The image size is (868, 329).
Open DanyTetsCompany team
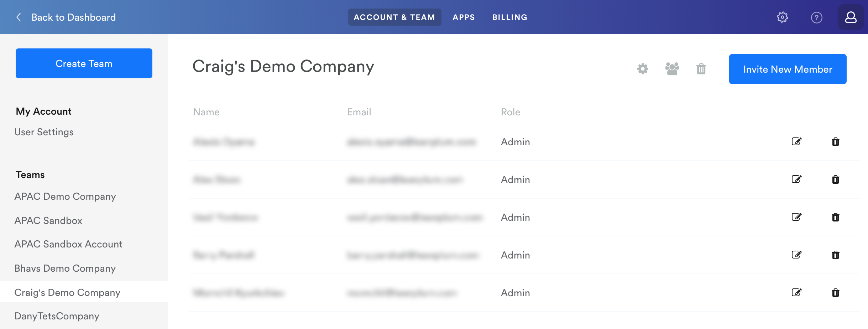[57, 316]
